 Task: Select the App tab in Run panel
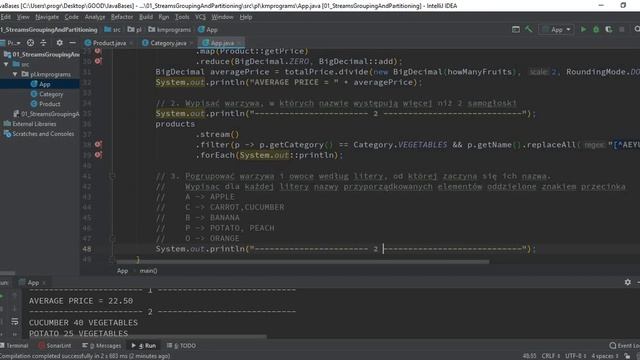[33, 282]
